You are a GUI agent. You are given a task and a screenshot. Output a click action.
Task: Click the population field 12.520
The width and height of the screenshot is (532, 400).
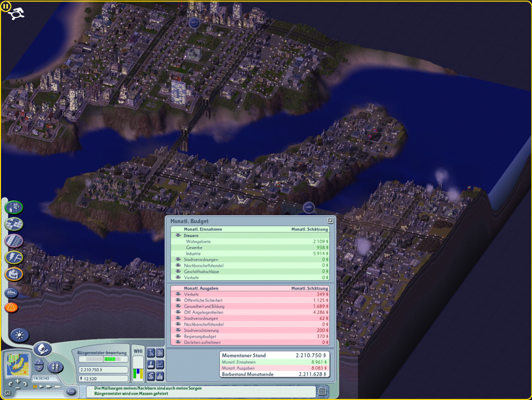103,379
